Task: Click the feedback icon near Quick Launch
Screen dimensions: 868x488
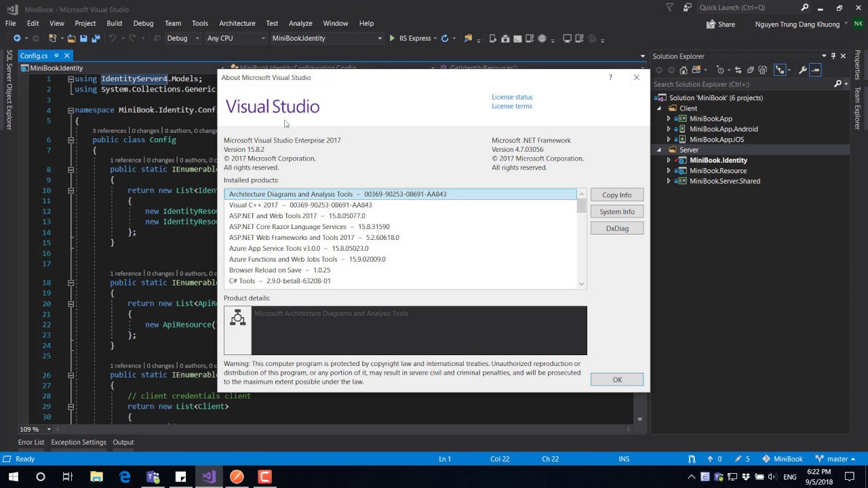Action: coord(688,7)
